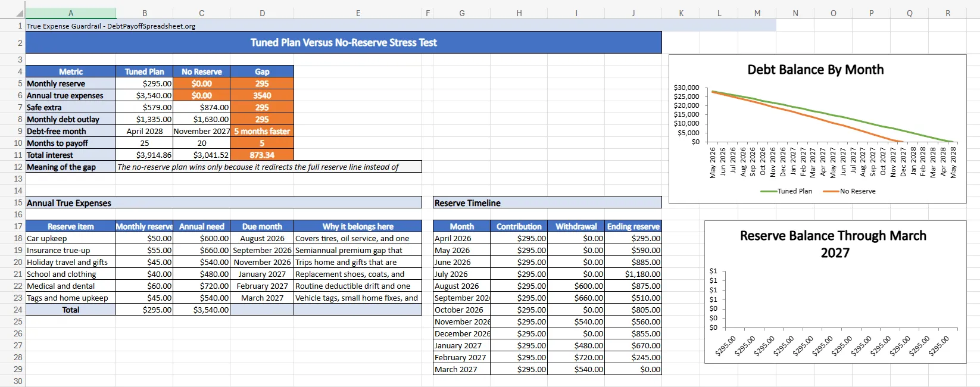This screenshot has height=387, width=980.
Task: Select the 'Tags and home upkeep' cell
Action: 71,298
